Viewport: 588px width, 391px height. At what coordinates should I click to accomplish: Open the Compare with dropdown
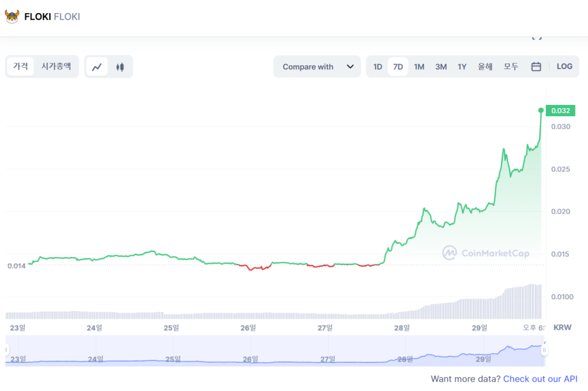tap(317, 67)
